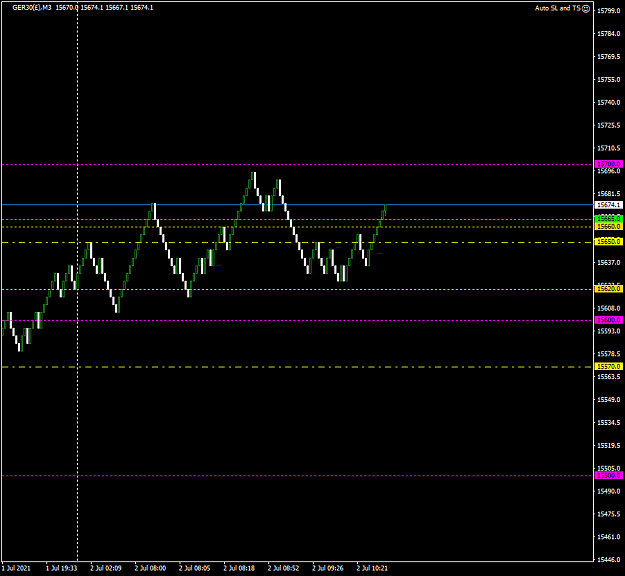Click the 2 Jul 09:26 time label
Image resolution: width=625 pixels, height=576 pixels.
coord(328,568)
